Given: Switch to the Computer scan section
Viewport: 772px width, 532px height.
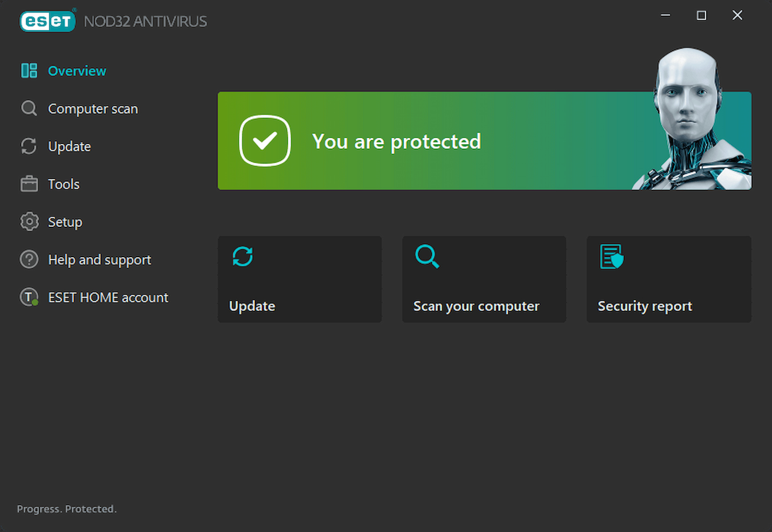Looking at the screenshot, I should coord(93,108).
